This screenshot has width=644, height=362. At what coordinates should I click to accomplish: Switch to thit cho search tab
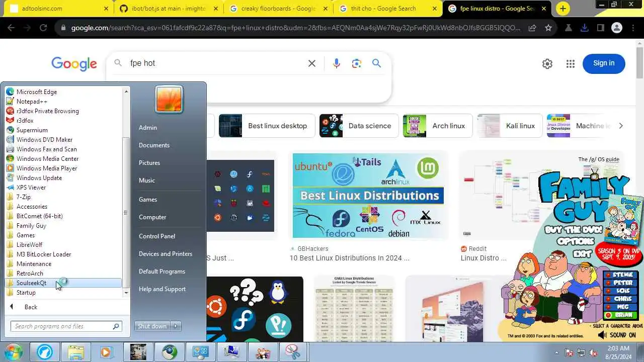tap(388, 9)
